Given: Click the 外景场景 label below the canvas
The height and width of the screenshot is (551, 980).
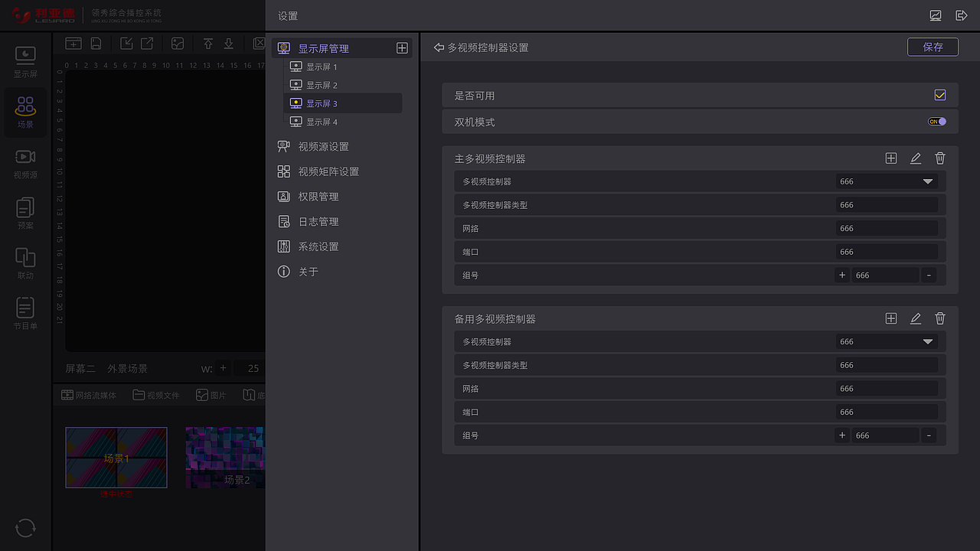Looking at the screenshot, I should [x=127, y=368].
